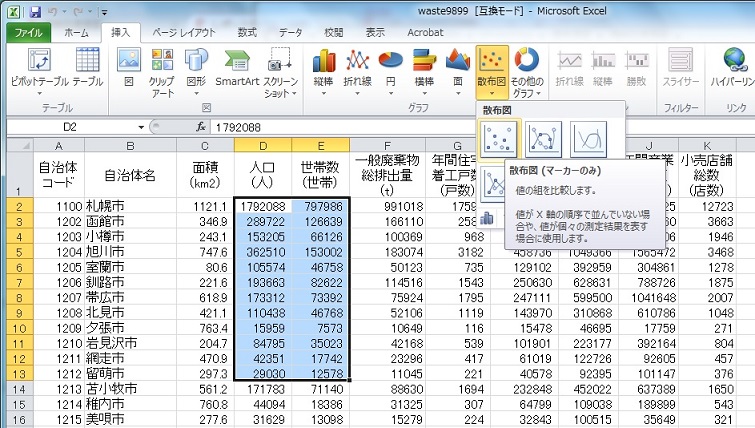The height and width of the screenshot is (428, 755).
Task: Open the ファイル tab
Action: pos(28,33)
